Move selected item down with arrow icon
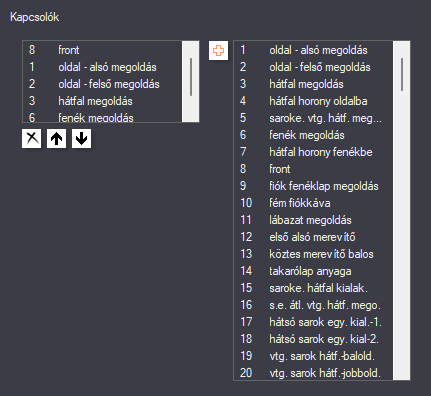431x396 pixels. (81, 138)
